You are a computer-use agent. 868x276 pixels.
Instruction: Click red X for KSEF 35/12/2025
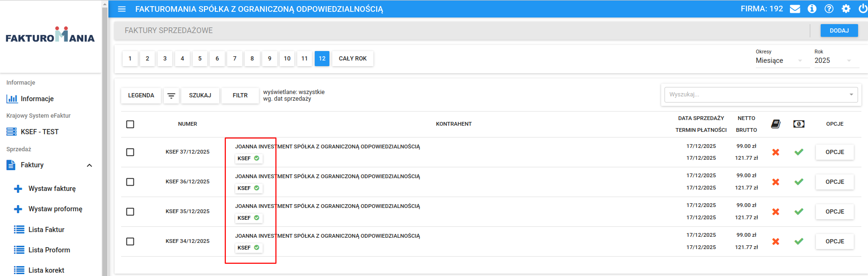[x=776, y=212]
